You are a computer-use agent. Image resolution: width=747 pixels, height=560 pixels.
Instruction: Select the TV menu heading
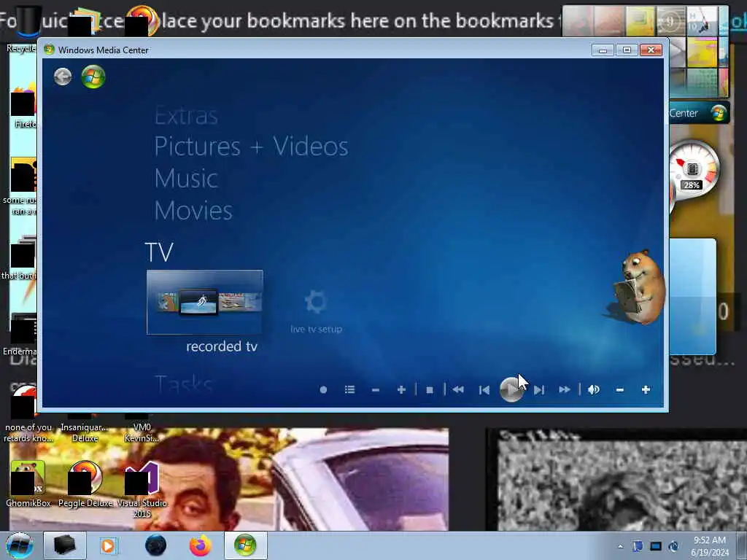(x=159, y=252)
